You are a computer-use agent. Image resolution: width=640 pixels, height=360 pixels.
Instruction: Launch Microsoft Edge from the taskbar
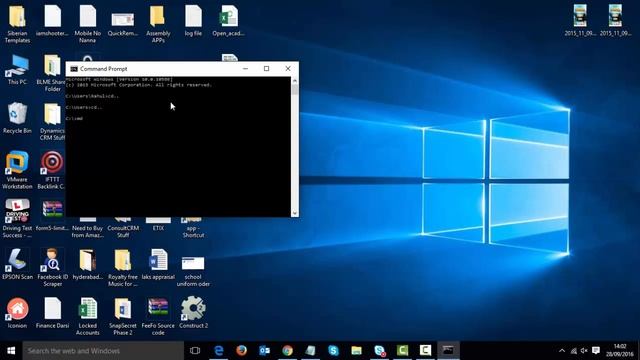[219, 350]
